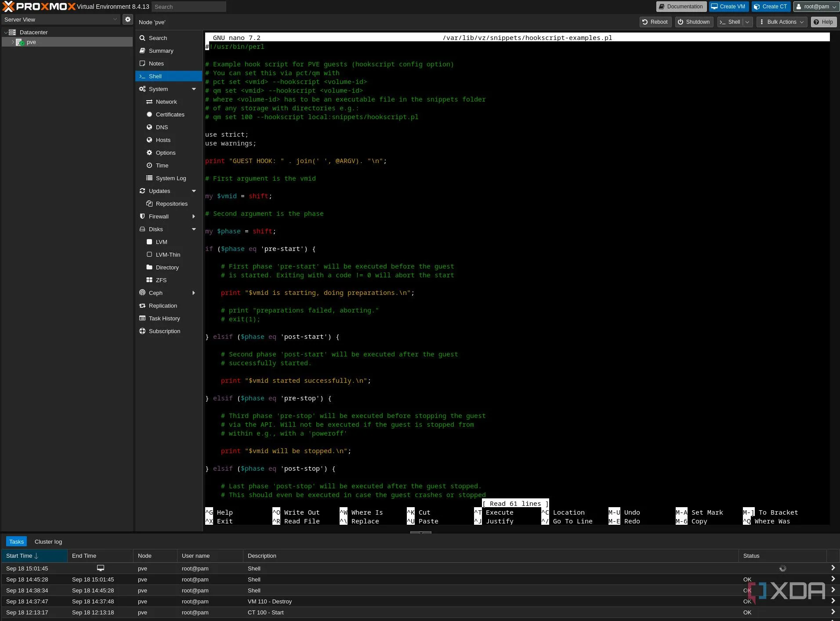Screen dimensions: 840x621
Task: Open the Task History page
Action: (x=164, y=319)
